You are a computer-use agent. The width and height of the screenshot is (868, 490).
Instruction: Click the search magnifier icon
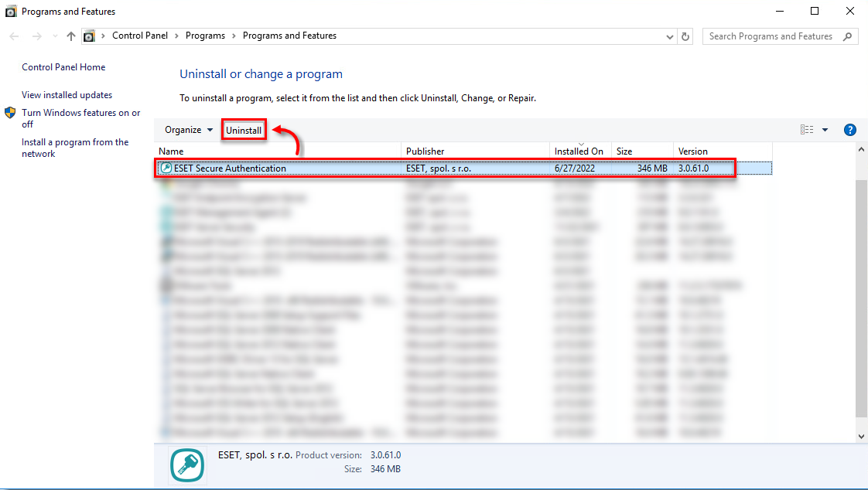click(x=848, y=36)
